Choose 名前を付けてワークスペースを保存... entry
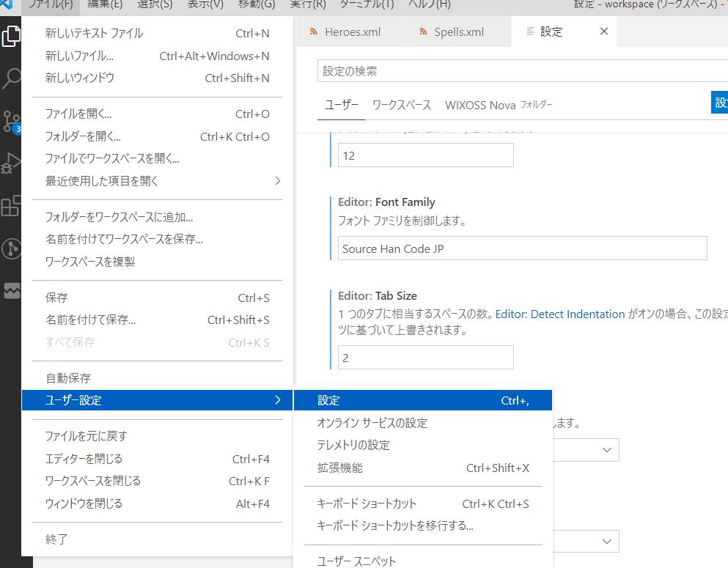 [158, 239]
